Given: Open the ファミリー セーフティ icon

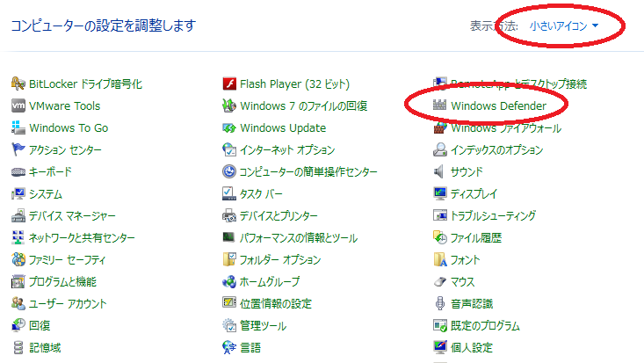Looking at the screenshot, I should click(18, 260).
